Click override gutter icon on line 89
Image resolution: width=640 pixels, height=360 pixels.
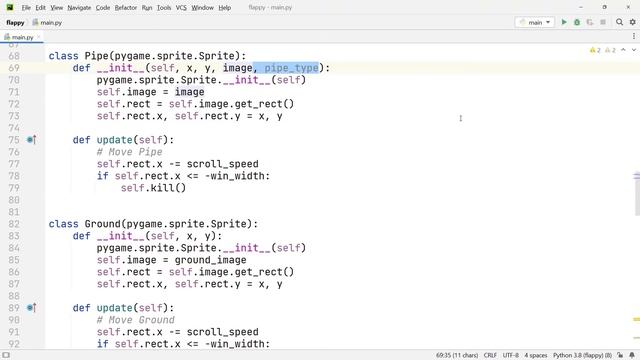pos(31,308)
